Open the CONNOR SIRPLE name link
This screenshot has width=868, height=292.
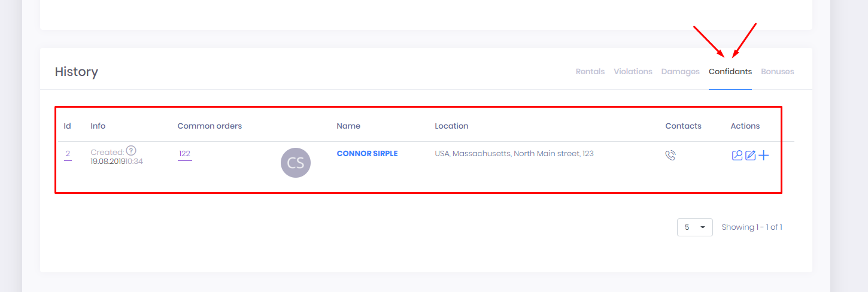click(367, 154)
